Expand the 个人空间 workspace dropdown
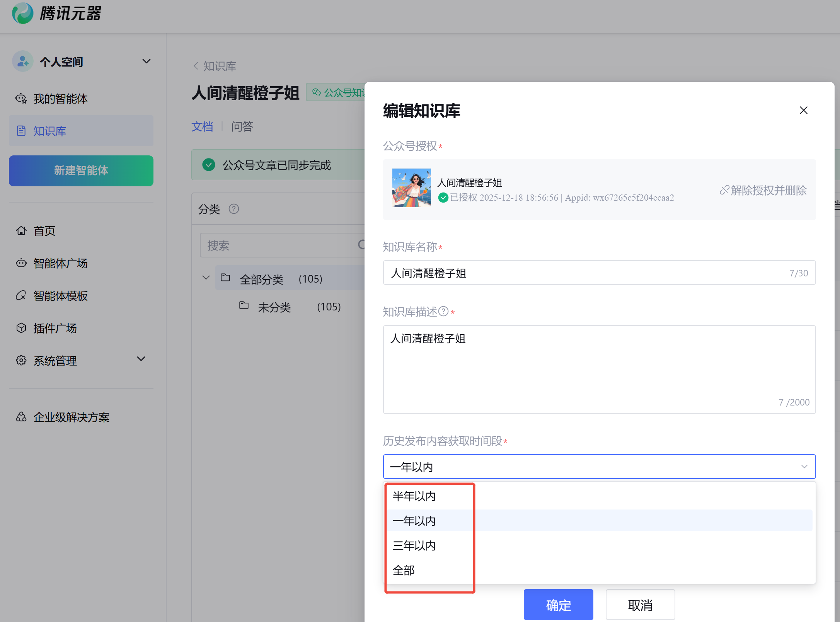Viewport: 840px width, 622px height. [146, 61]
